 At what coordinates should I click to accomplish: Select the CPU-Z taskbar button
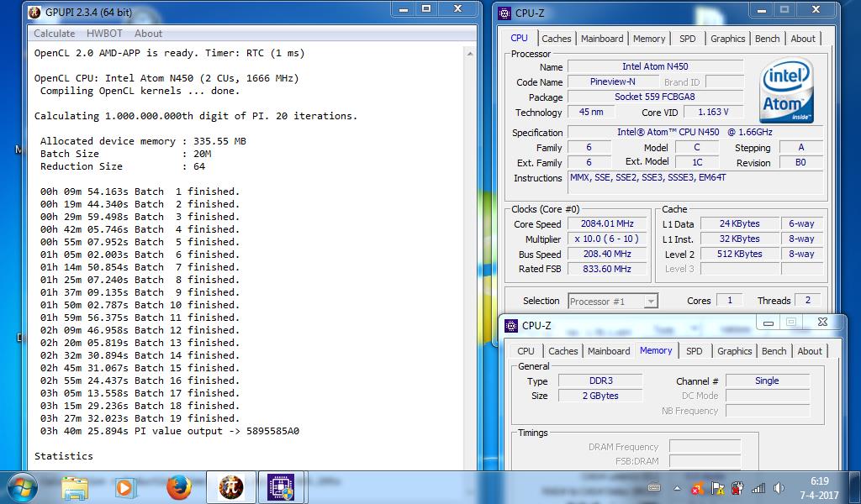pyautogui.click(x=281, y=487)
